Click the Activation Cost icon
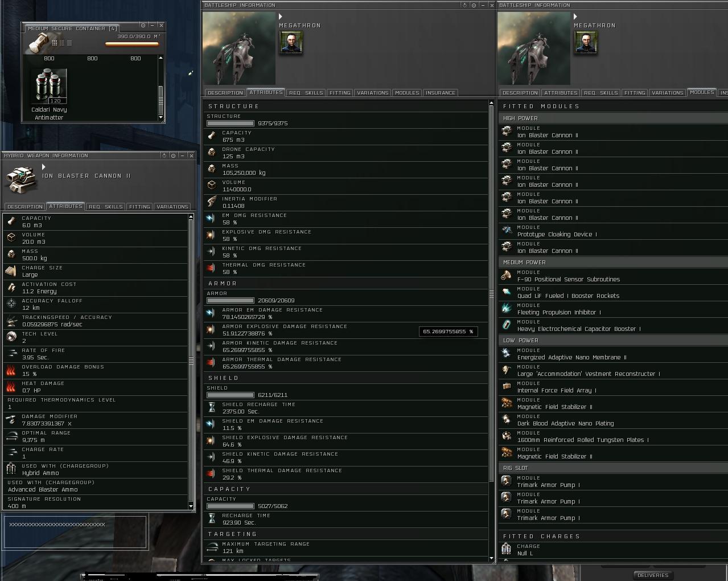Viewport: 728px width, 581px height. pos(11,287)
